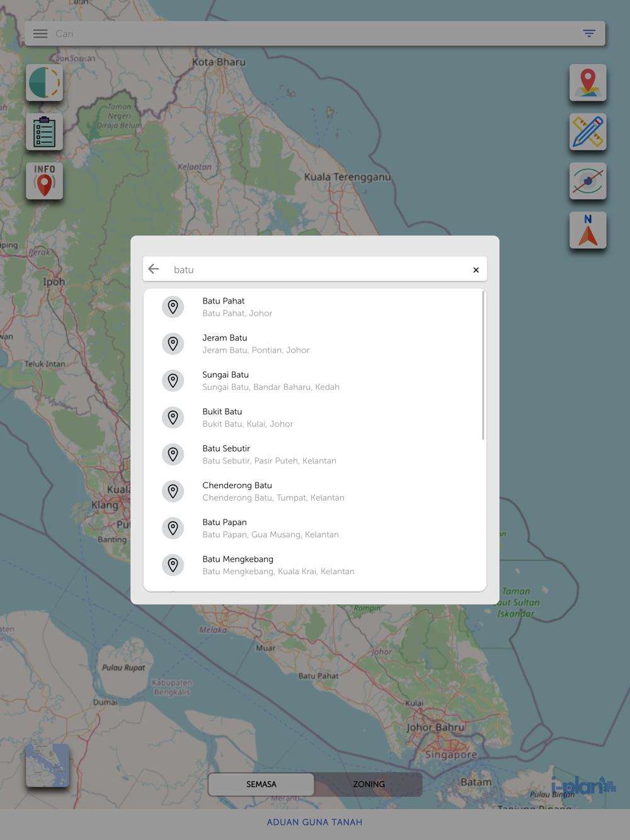The height and width of the screenshot is (840, 630).
Task: Choose the Batu Pahat result title
Action: (223, 301)
